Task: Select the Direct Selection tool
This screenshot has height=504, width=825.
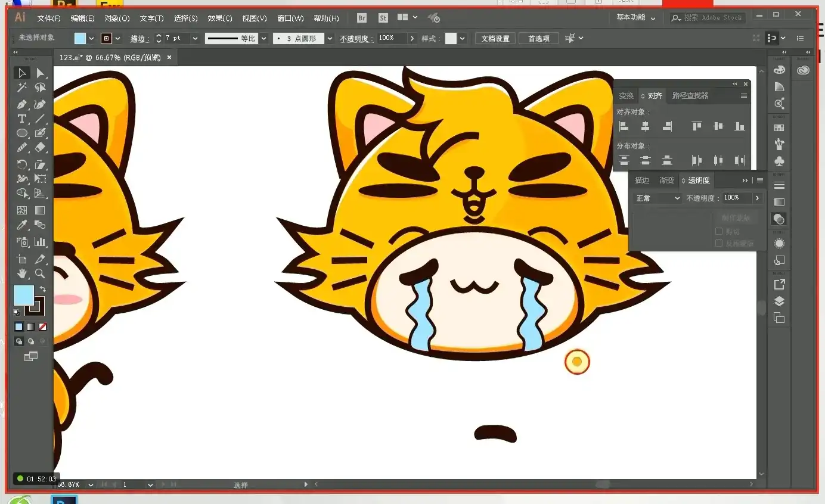Action: [x=40, y=73]
